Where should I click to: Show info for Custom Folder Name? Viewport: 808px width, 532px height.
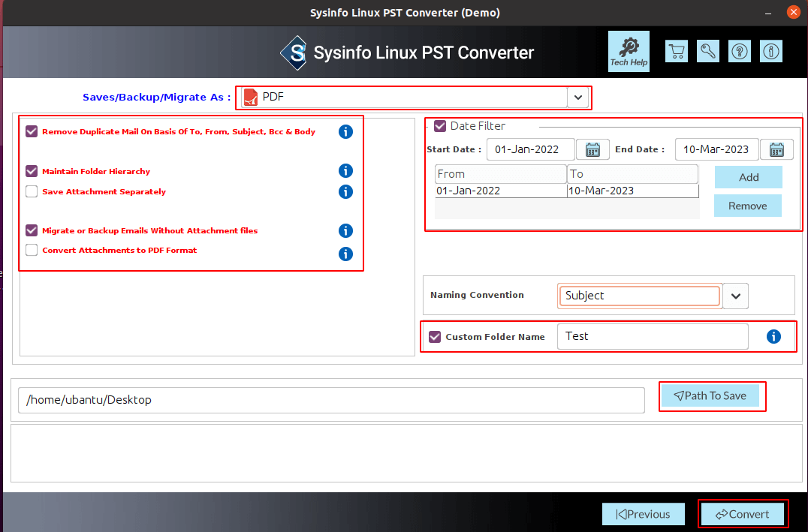point(773,337)
